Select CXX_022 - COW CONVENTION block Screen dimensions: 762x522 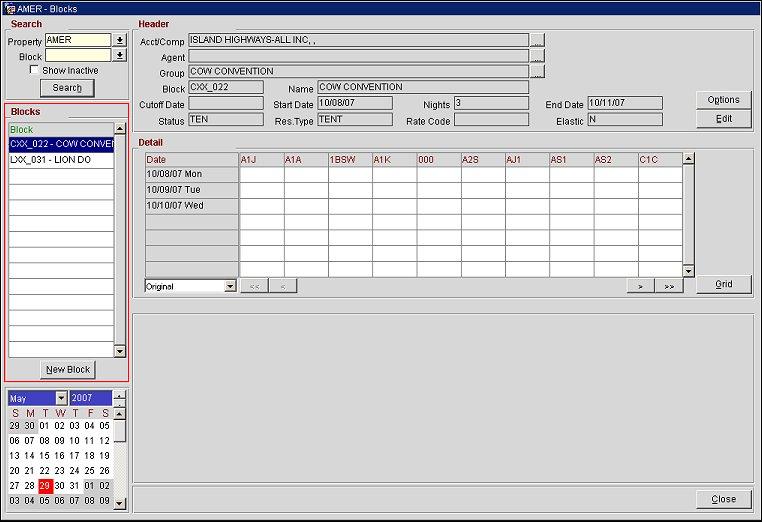(x=61, y=144)
